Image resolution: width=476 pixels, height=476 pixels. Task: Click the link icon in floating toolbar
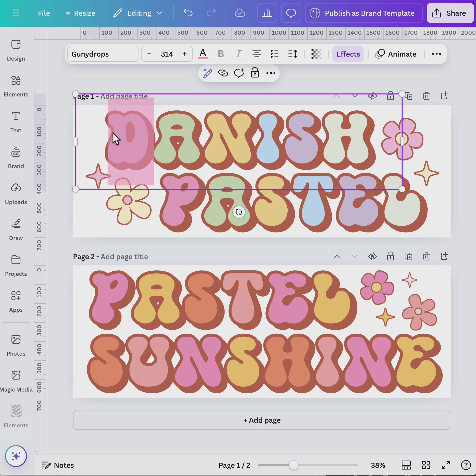(223, 73)
